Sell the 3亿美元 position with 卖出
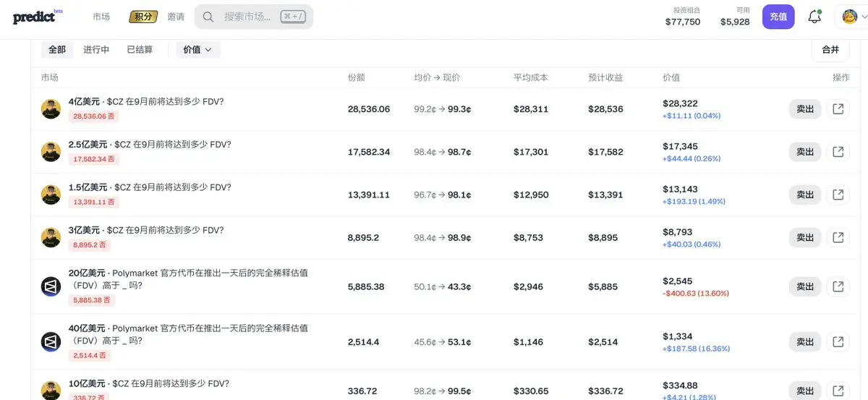 tap(805, 237)
